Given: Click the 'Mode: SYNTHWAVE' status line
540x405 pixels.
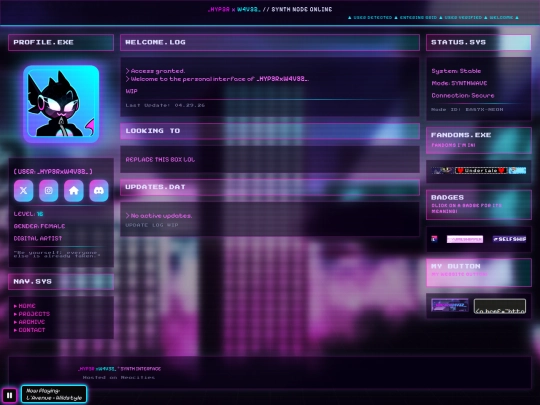Looking at the screenshot, I should pyautogui.click(x=459, y=83).
